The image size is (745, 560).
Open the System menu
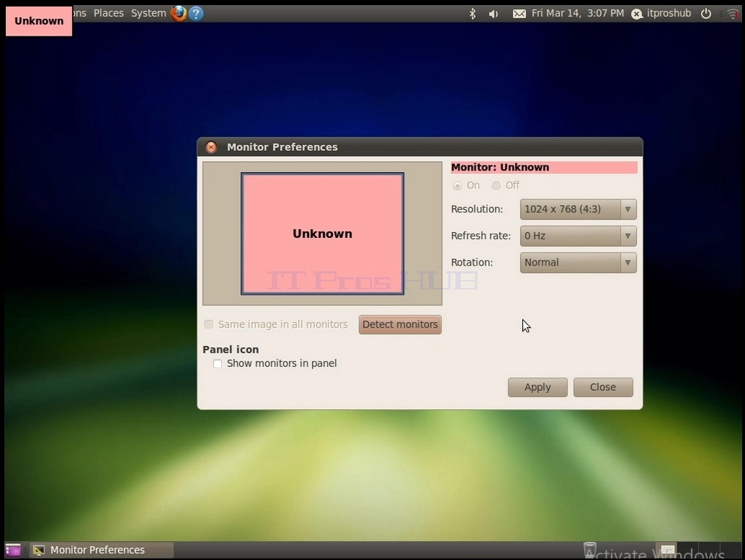click(x=148, y=13)
